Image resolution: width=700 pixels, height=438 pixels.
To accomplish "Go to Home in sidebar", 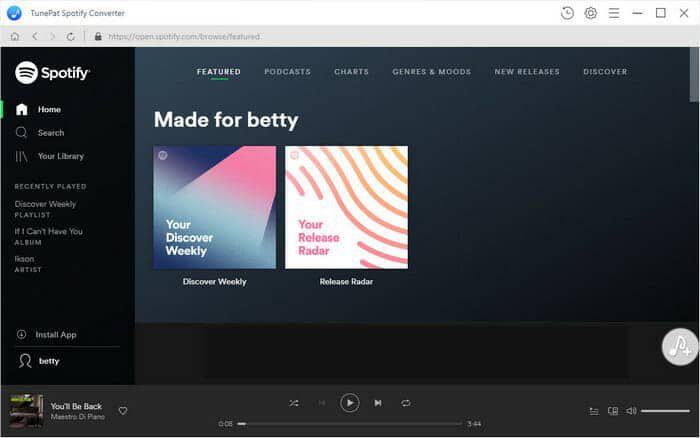I will click(x=49, y=109).
